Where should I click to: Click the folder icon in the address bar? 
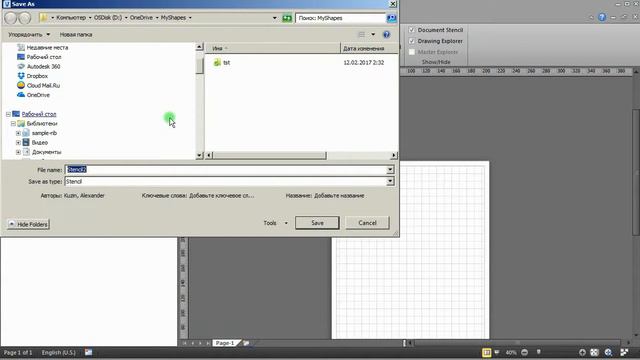tap(43, 18)
